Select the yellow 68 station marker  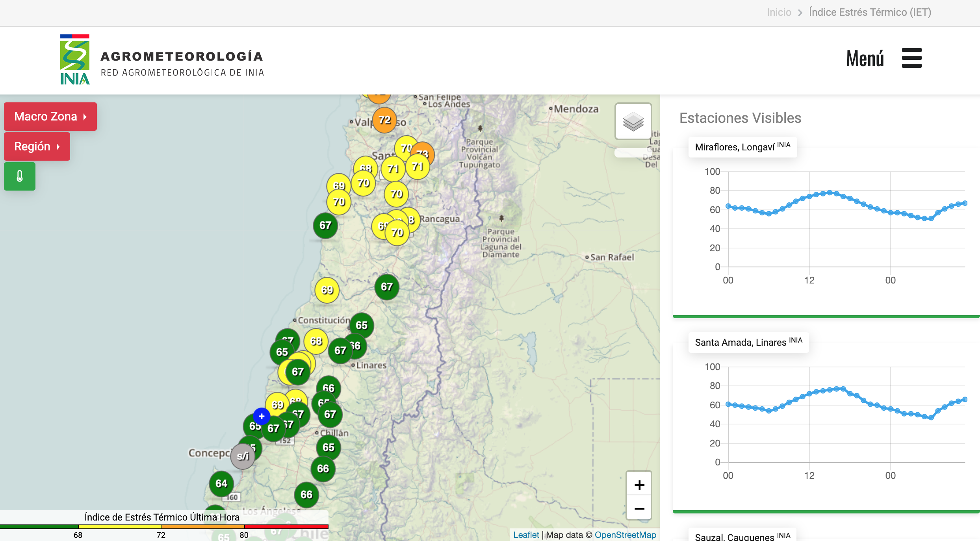click(x=316, y=341)
